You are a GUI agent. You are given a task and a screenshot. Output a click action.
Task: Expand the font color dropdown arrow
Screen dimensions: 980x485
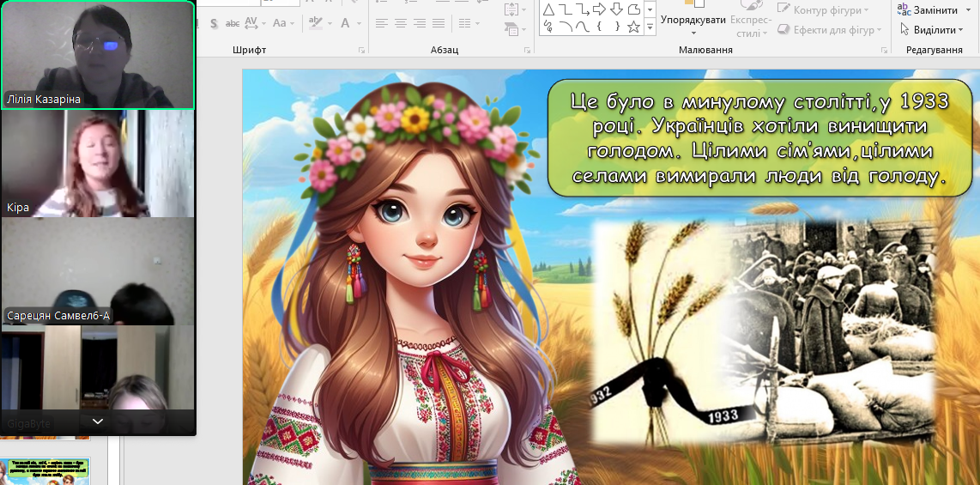358,24
